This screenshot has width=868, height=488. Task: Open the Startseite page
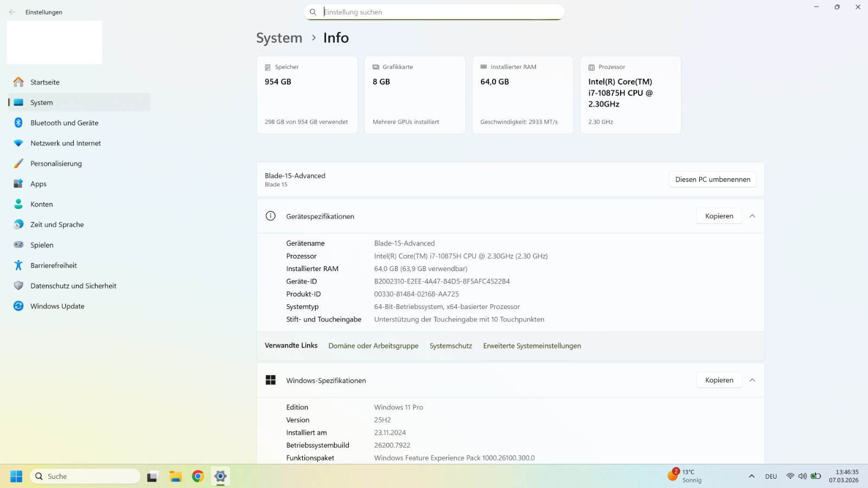point(79,82)
